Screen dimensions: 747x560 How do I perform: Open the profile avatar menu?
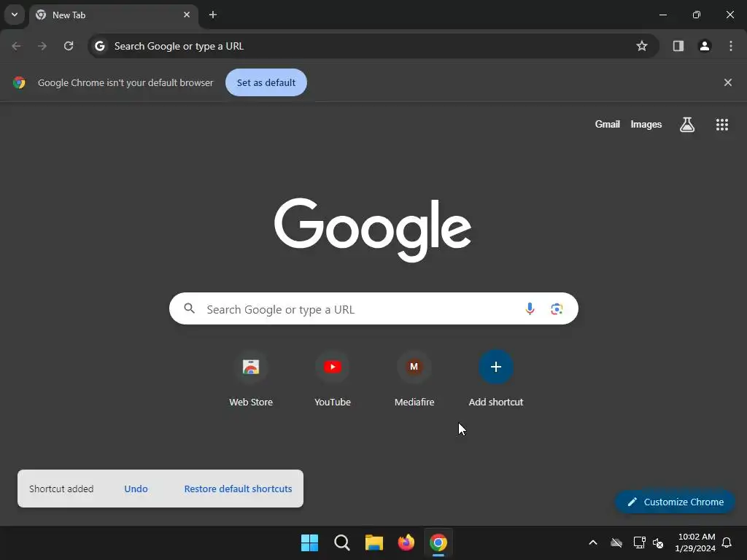tap(705, 46)
